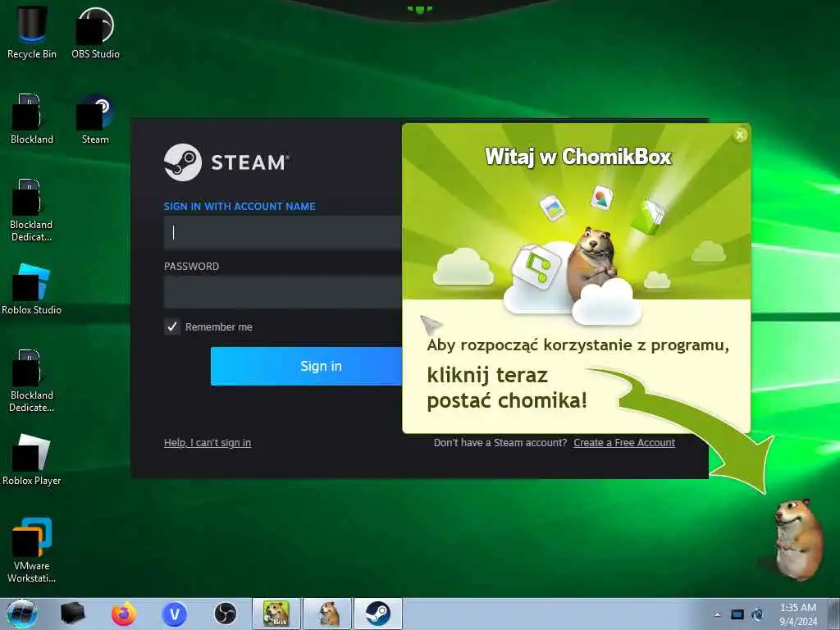Viewport: 840px width, 630px height.
Task: Open the Recycle Bin desktop icon
Action: [32, 32]
